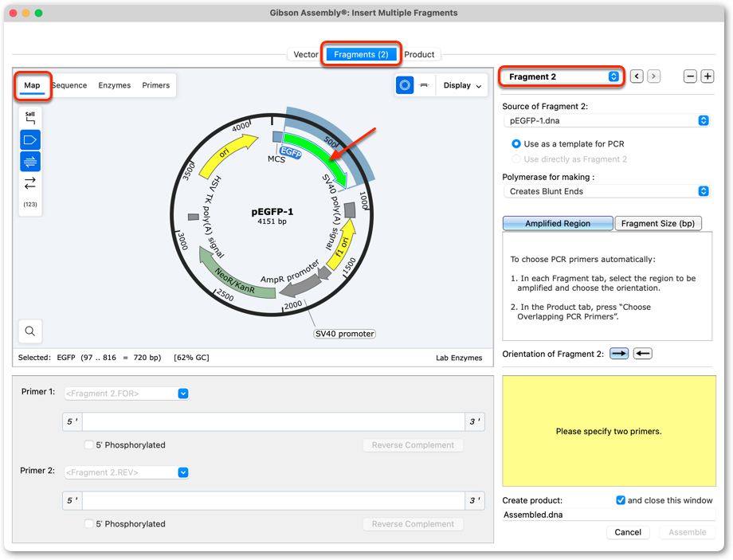
Task: Expand the Display menu
Action: (462, 85)
